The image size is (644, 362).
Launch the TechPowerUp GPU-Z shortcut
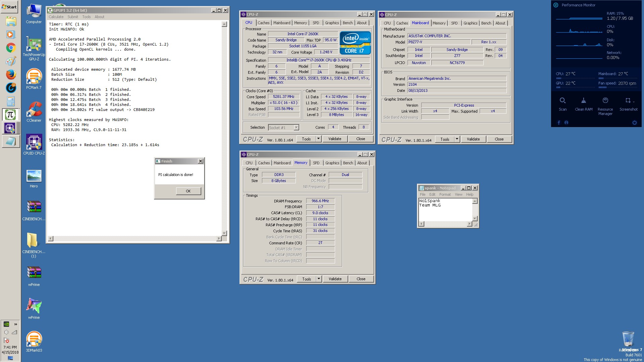point(34,49)
